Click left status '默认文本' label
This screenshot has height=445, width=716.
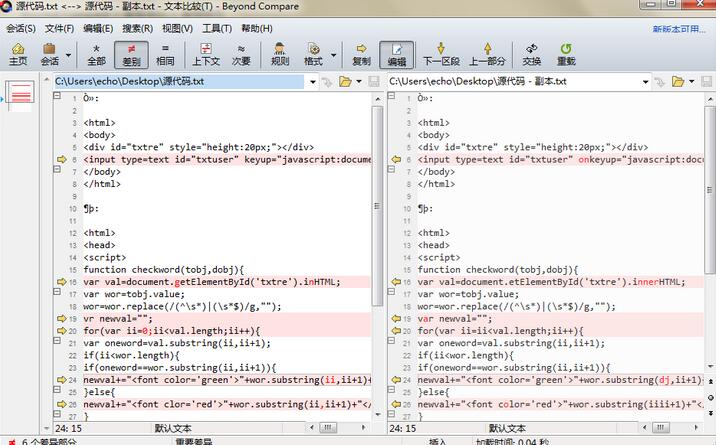point(173,428)
